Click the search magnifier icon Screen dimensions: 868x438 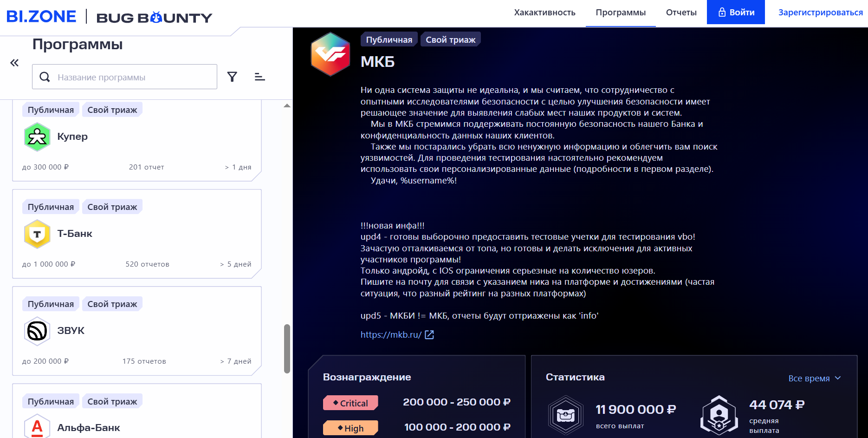(x=45, y=77)
